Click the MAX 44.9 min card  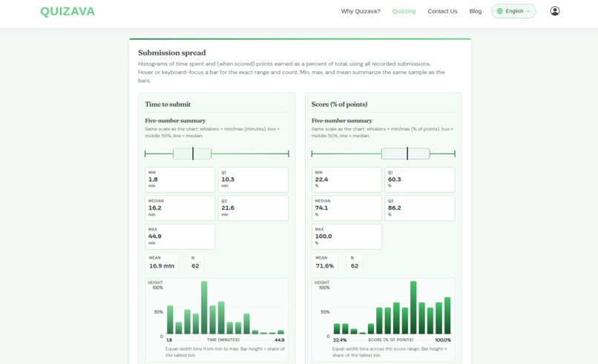pyautogui.click(x=180, y=236)
